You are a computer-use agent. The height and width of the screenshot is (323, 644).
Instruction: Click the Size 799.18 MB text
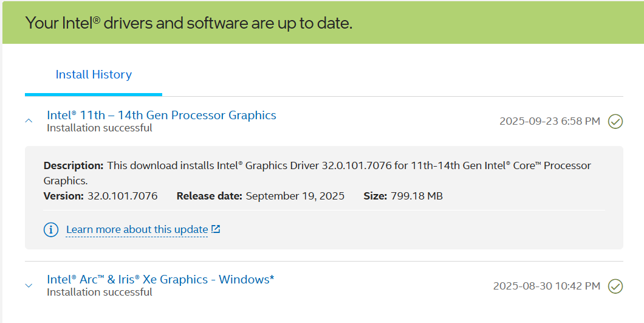click(x=415, y=196)
